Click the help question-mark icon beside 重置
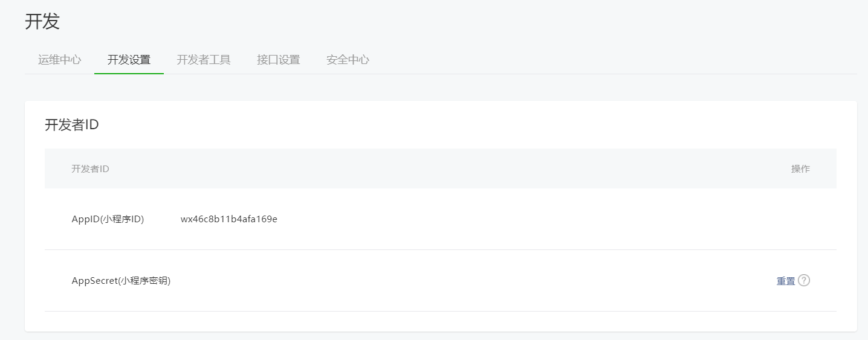The width and height of the screenshot is (868, 340). (x=804, y=280)
